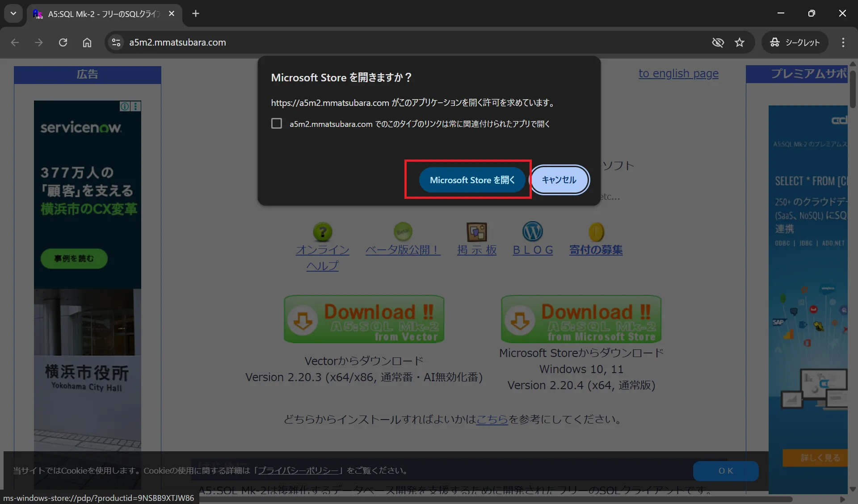Click the servicenow logo in the ad
The image size is (858, 504).
coord(80,128)
